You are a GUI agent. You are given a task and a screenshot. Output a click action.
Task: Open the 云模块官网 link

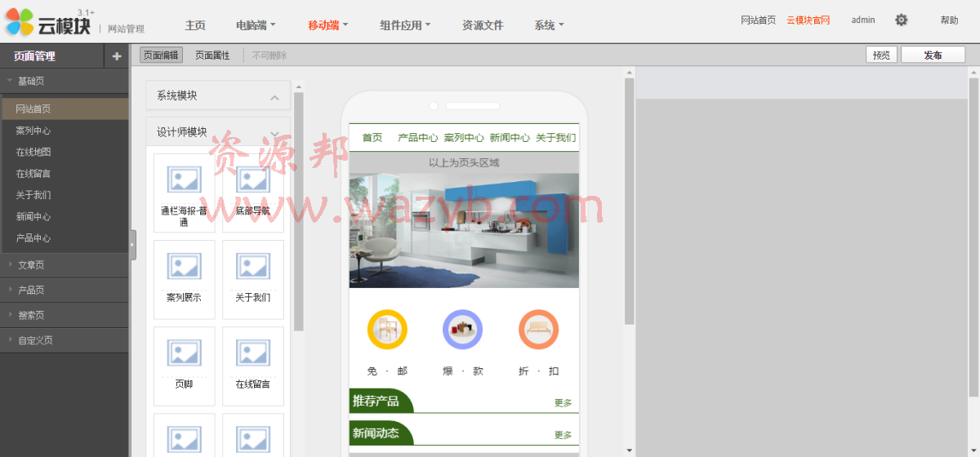808,20
